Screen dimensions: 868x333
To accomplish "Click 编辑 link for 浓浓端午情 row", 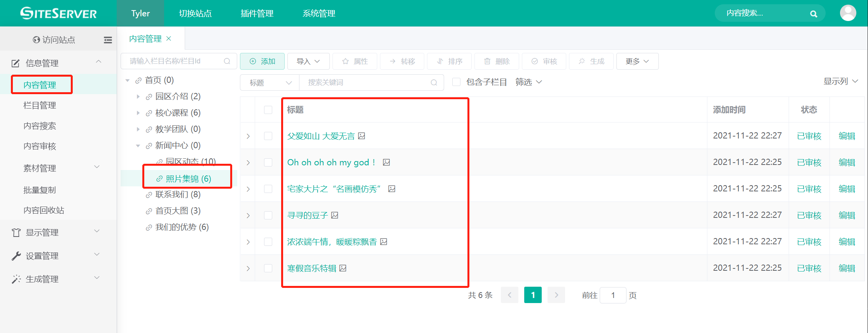I will (847, 242).
